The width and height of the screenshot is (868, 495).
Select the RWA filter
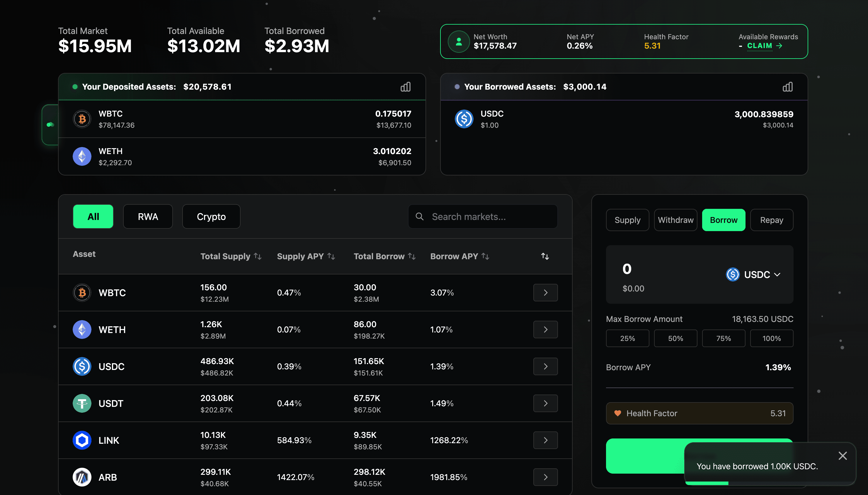click(x=148, y=216)
